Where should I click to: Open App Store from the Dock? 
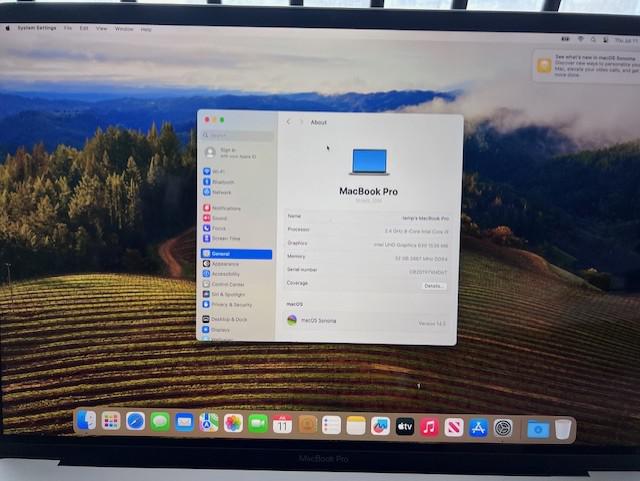478,428
